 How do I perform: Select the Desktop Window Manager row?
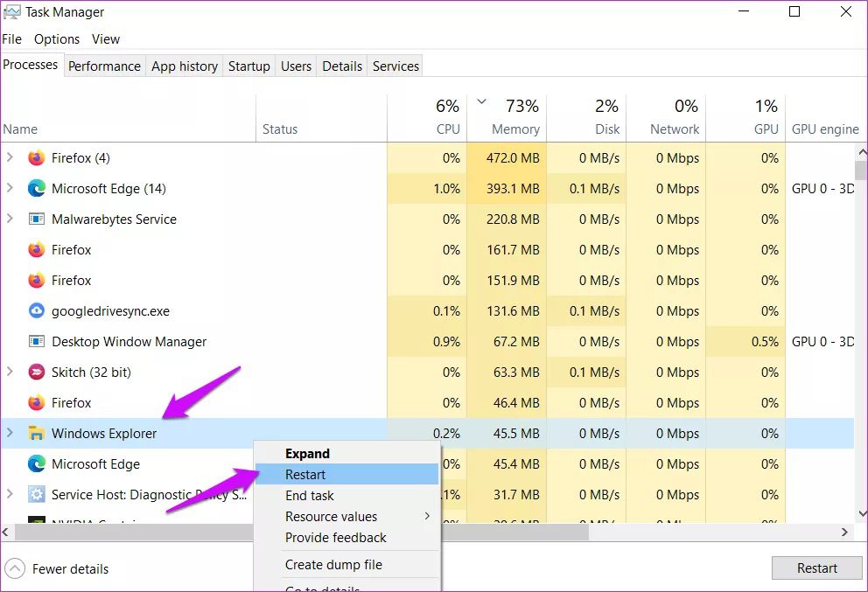(427, 341)
